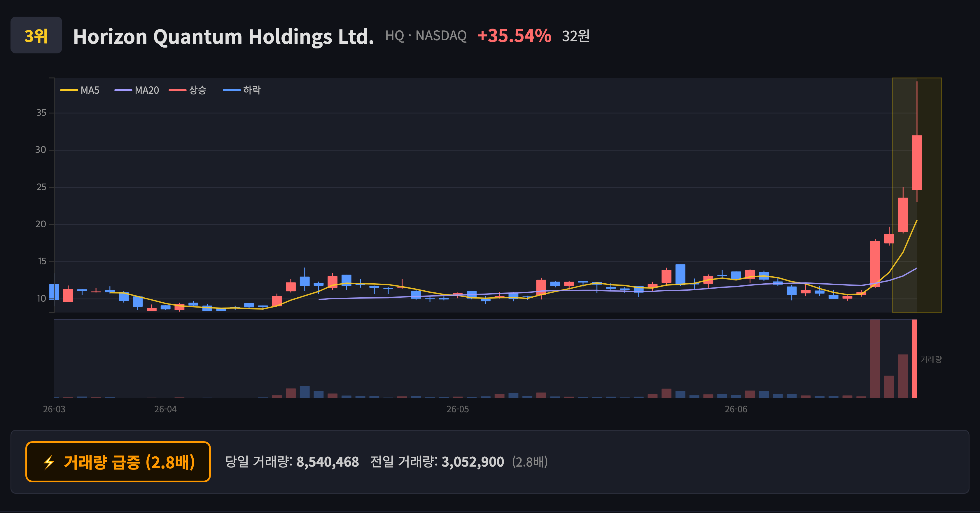The width and height of the screenshot is (980, 513).
Task: Click the 거래량 volume chart label
Action: click(931, 359)
